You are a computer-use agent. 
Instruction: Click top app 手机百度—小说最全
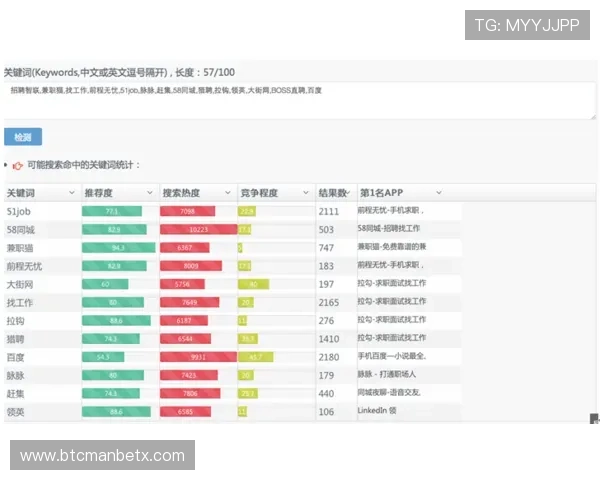click(392, 356)
